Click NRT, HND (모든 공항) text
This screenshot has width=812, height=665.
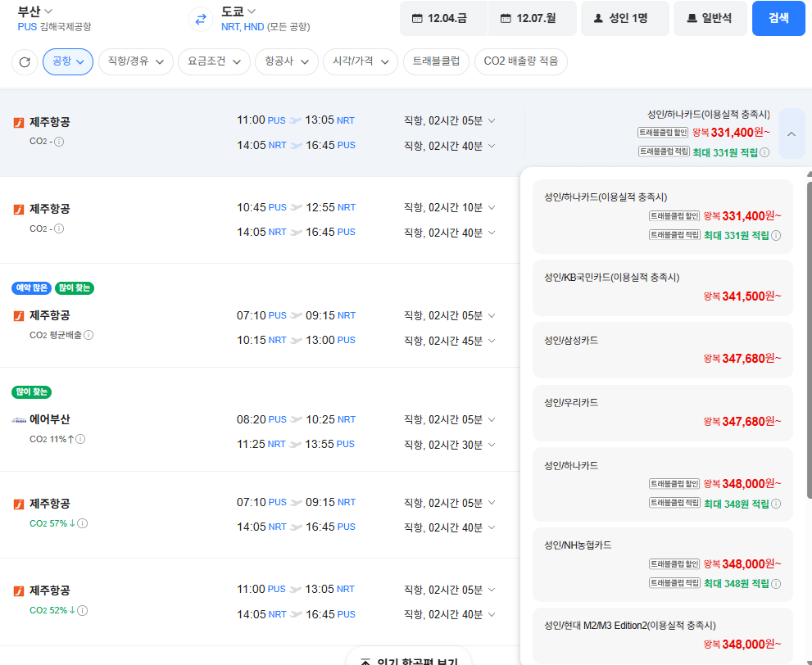265,27
